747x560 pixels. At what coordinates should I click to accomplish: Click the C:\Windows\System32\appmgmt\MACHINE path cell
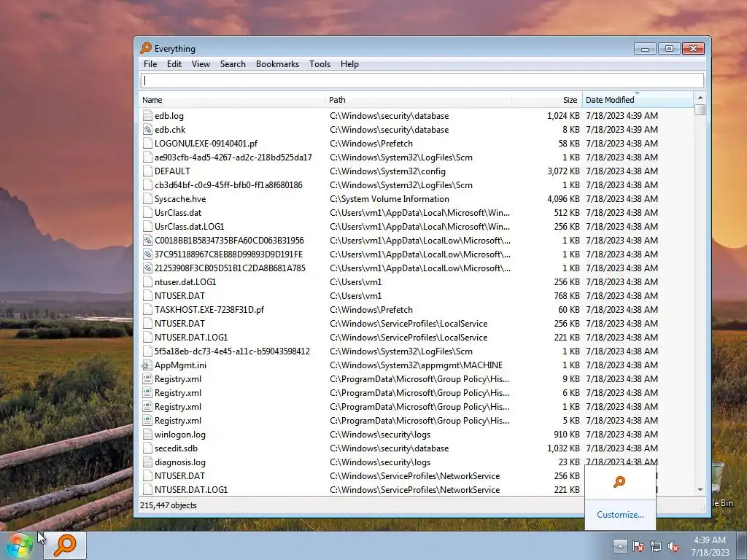(416, 365)
